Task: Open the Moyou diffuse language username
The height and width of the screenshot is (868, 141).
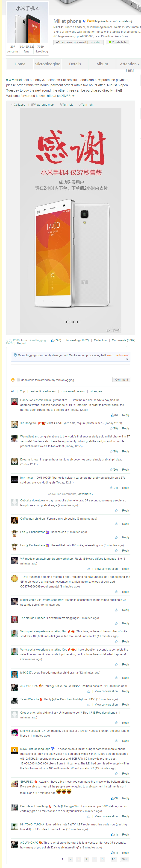Action: coord(35,749)
